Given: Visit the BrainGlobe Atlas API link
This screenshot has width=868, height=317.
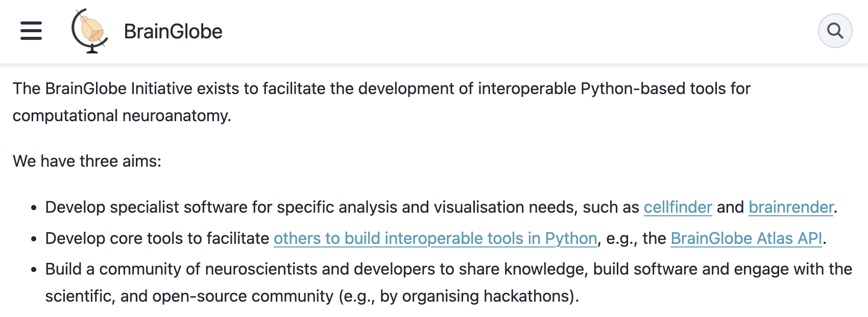Looking at the screenshot, I should pos(746,238).
